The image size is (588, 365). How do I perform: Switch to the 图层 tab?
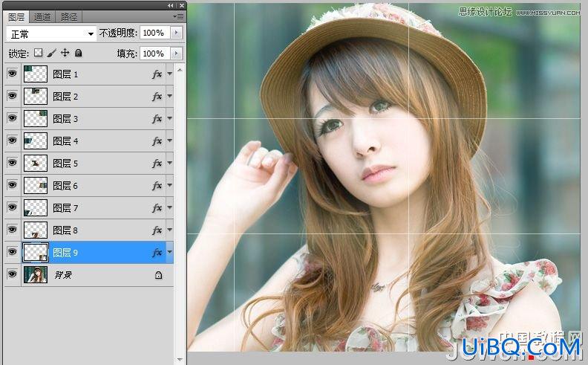tap(16, 17)
